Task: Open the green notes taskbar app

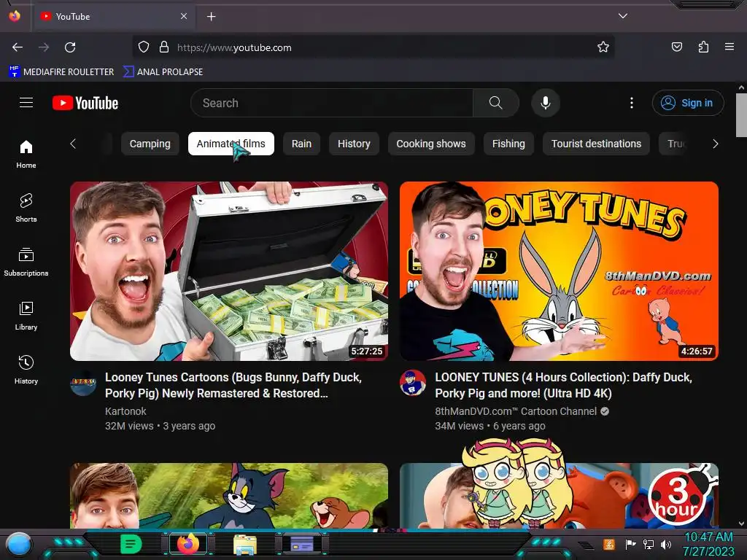Action: click(131, 544)
